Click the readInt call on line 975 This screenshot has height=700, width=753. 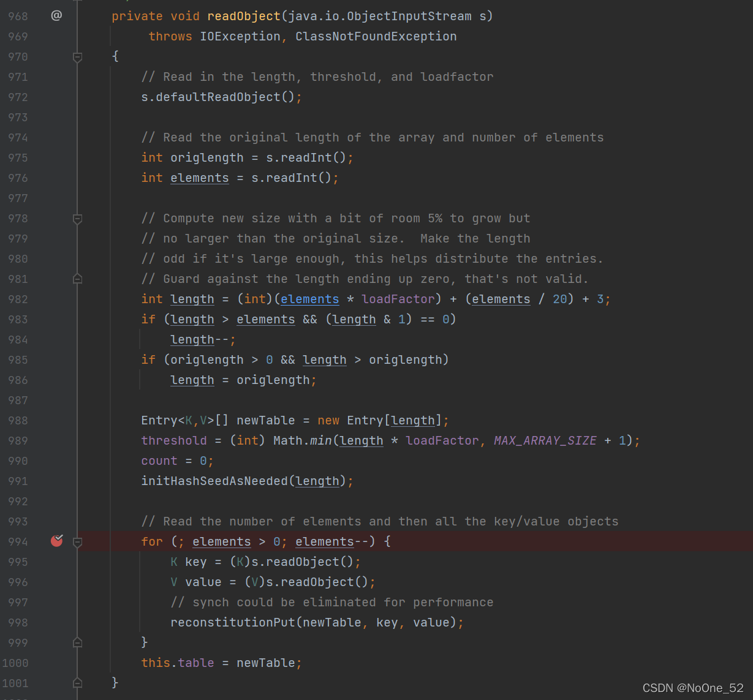pyautogui.click(x=306, y=158)
